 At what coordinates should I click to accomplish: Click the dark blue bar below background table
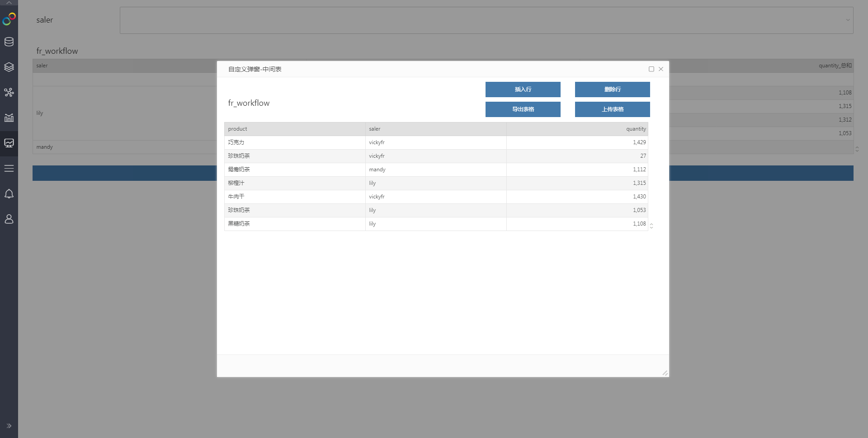pyautogui.click(x=125, y=173)
